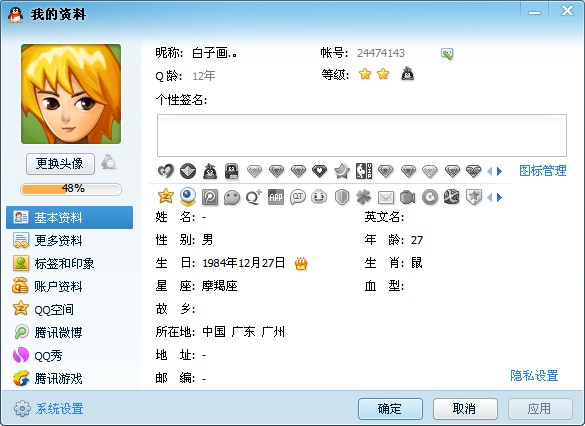Click the penguin card icon in the upper row

click(232, 171)
